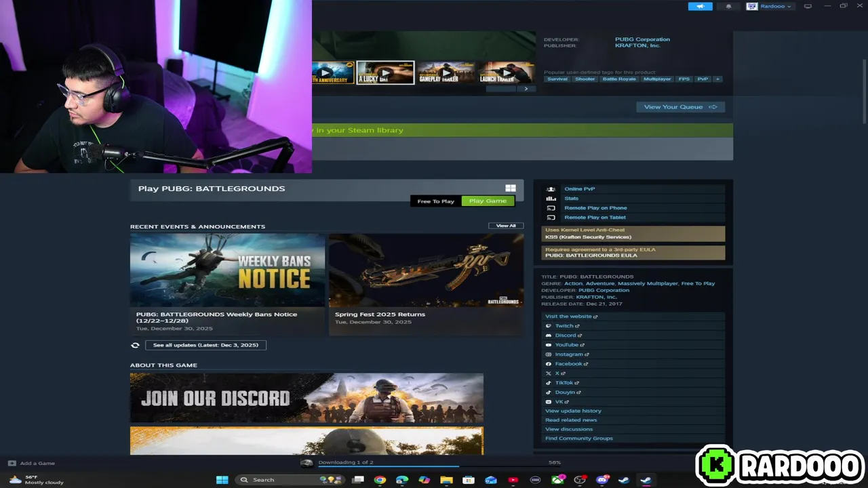This screenshot has width=868, height=488.
Task: Open the PUBG Corporation developer link
Action: 642,39
